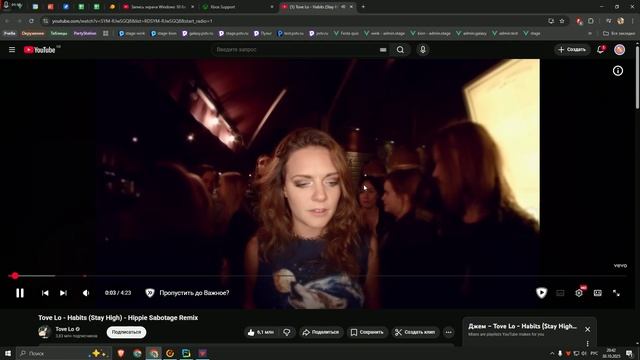Open YouTube hamburger guide menu
The height and width of the screenshot is (360, 640).
point(12,49)
